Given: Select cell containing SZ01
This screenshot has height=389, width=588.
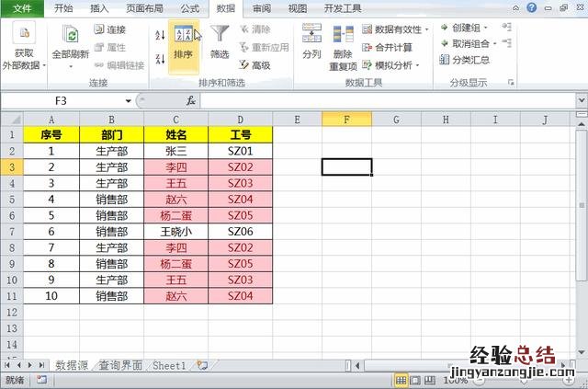Looking at the screenshot, I should (x=241, y=151).
